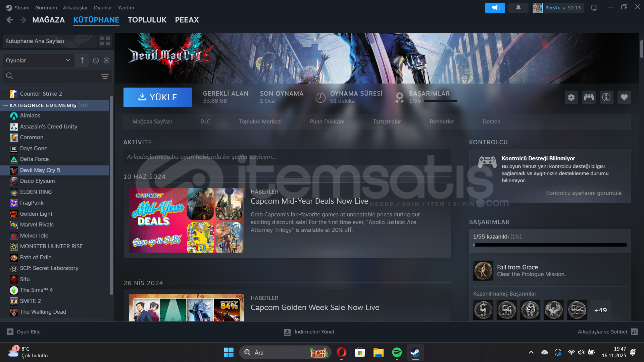The height and width of the screenshot is (362, 644).
Task: Open the Oyunlar menu in menu bar
Action: [x=103, y=8]
